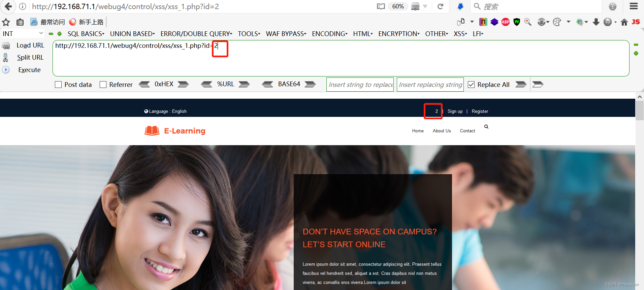Open the ENCRYPTION menu

pyautogui.click(x=399, y=34)
